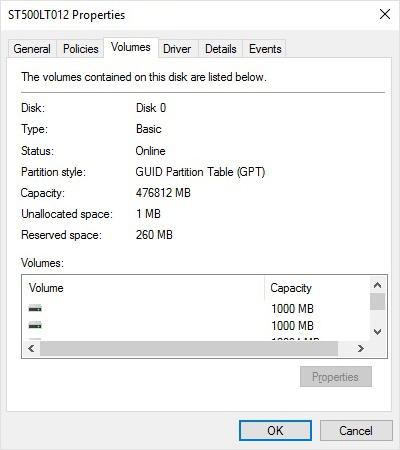This screenshot has height=450, width=400.
Task: Click the Basic type value
Action: (149, 129)
